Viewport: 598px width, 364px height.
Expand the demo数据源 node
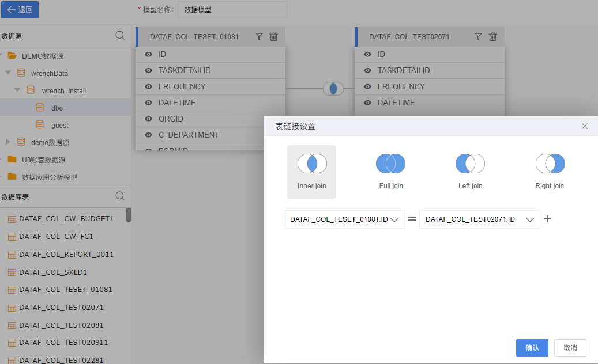click(7, 142)
